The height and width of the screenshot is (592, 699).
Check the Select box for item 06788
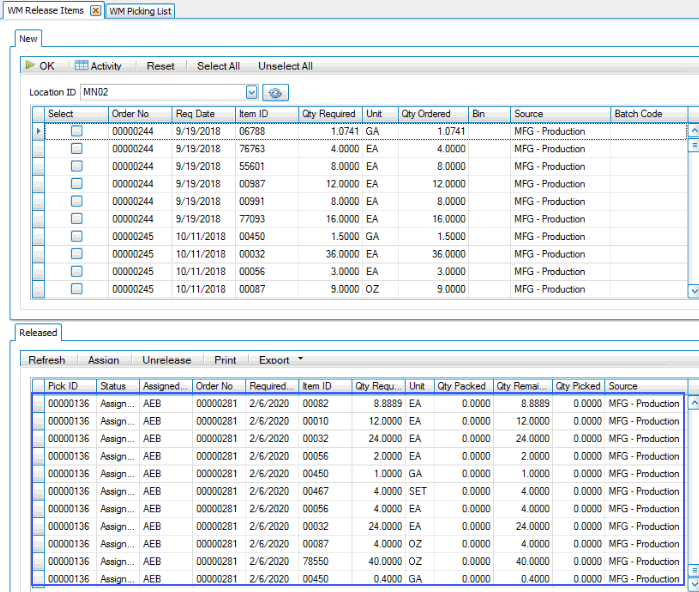pyautogui.click(x=76, y=131)
